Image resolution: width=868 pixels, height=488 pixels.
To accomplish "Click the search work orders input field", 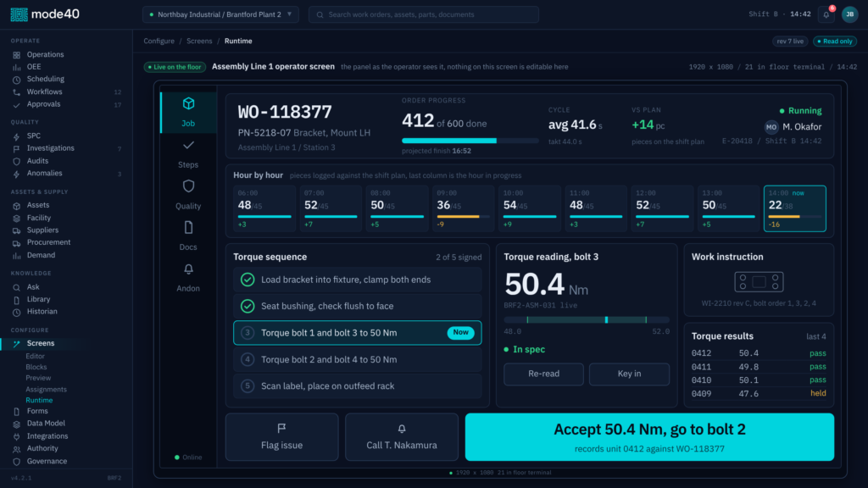I will point(424,14).
